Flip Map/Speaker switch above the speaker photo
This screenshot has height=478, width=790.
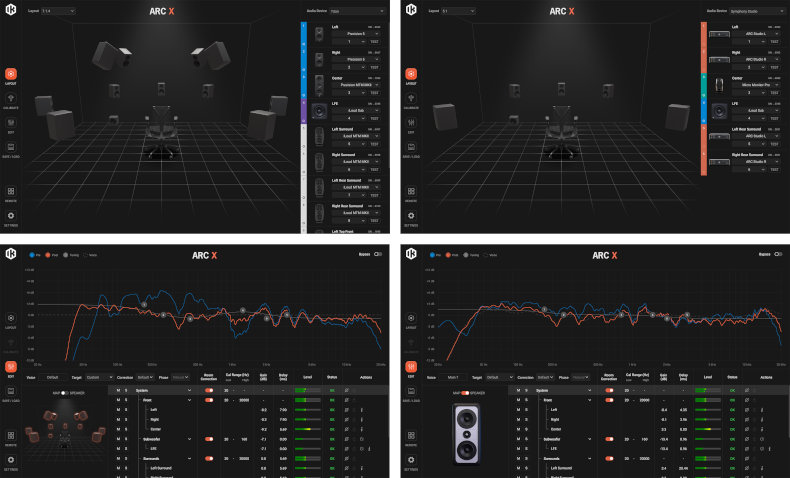pos(465,392)
